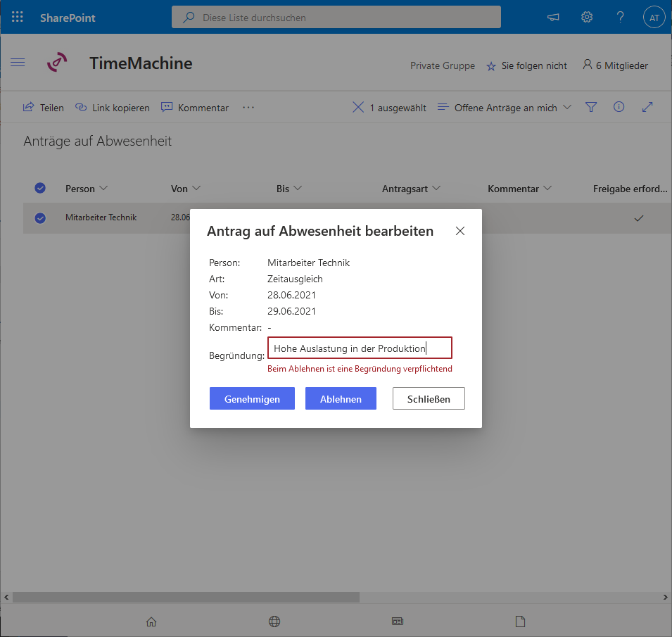
Task: Uncheck the Mitarbeiter Technik row checkbox
Action: tap(40, 218)
